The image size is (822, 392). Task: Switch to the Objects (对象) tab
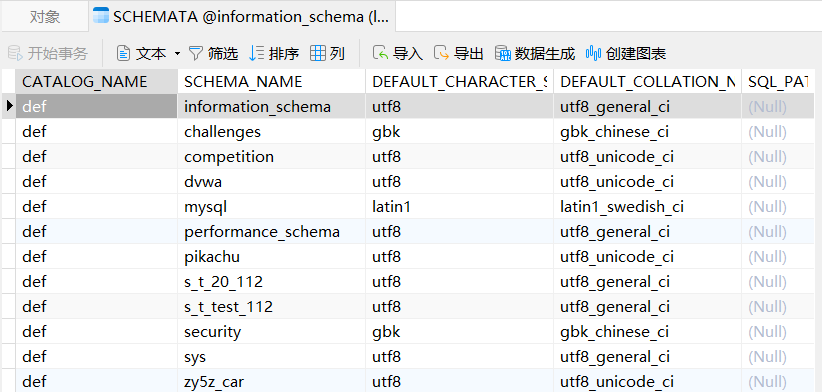coord(45,17)
